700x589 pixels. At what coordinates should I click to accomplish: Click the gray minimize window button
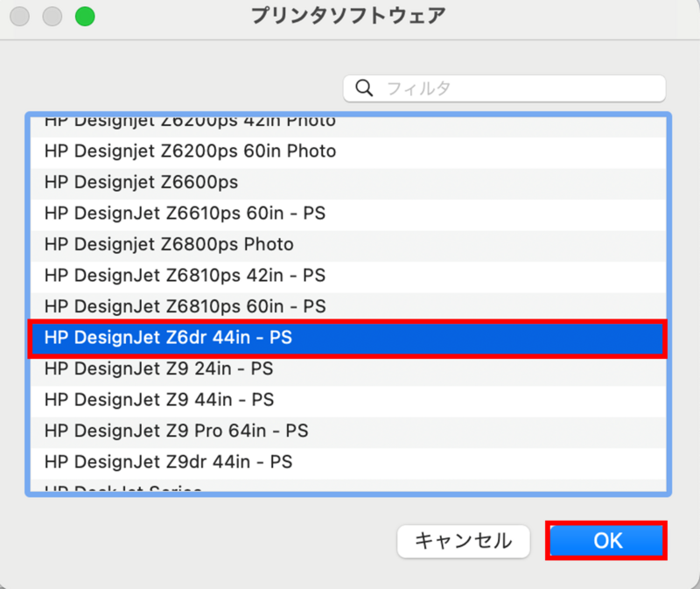coord(52,16)
